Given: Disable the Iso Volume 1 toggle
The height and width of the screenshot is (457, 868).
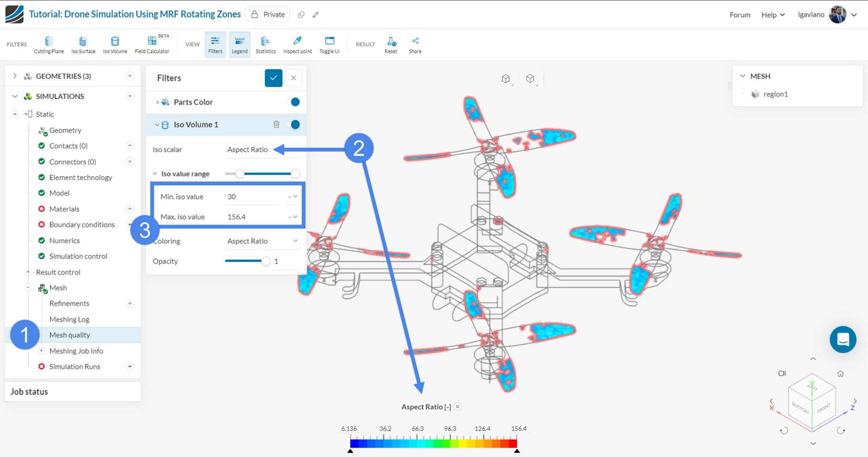Looking at the screenshot, I should [x=294, y=124].
